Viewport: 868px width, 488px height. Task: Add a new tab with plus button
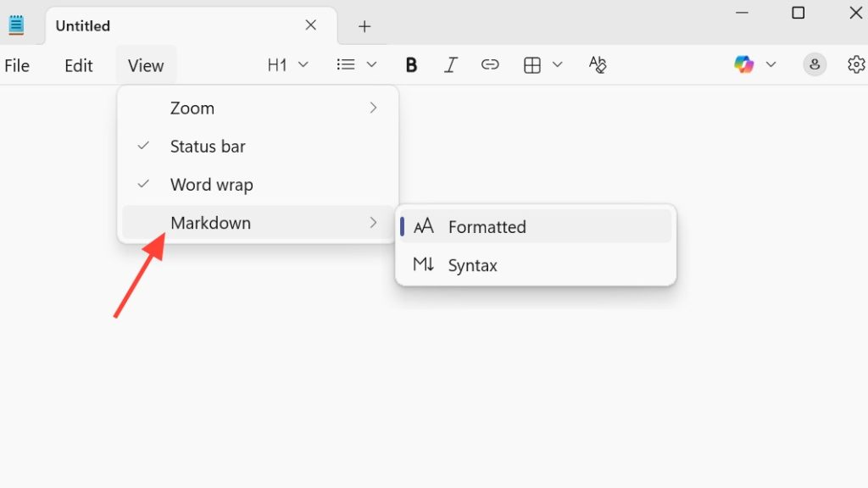pos(364,26)
